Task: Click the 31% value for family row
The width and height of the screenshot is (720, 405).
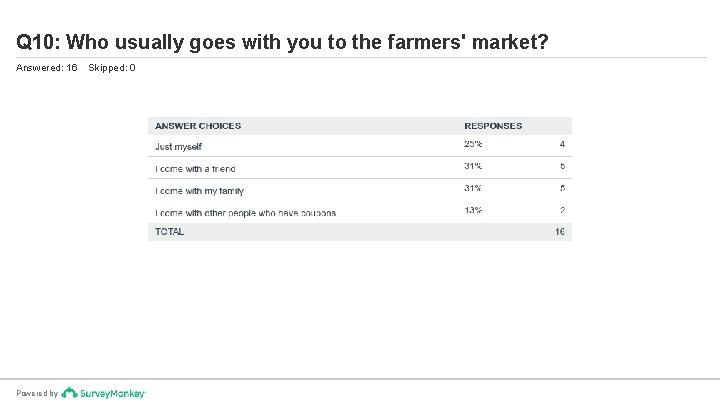Action: pos(473,189)
